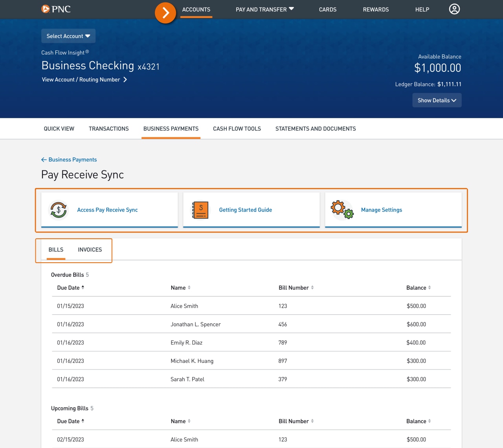Click the chevron after View Account / Routing Number
503x448 pixels.
[125, 79]
